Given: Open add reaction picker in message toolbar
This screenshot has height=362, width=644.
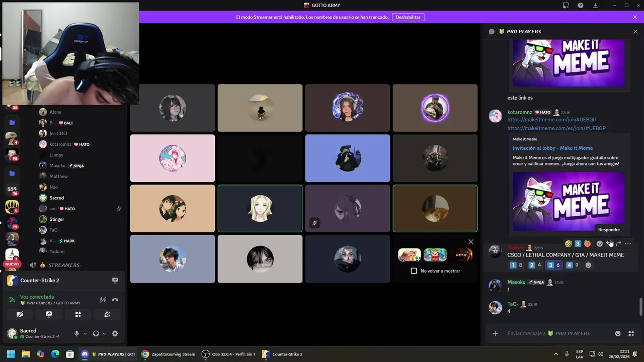Looking at the screenshot, I should click(x=599, y=243).
